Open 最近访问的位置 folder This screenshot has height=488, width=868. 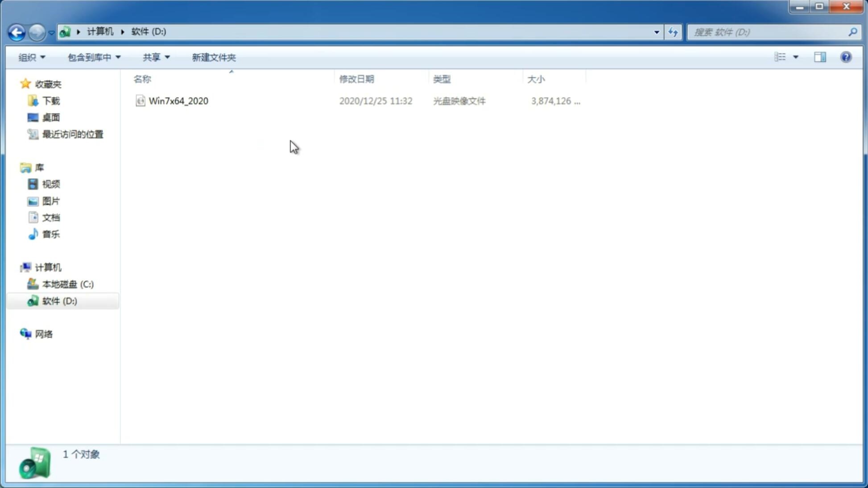tap(71, 133)
